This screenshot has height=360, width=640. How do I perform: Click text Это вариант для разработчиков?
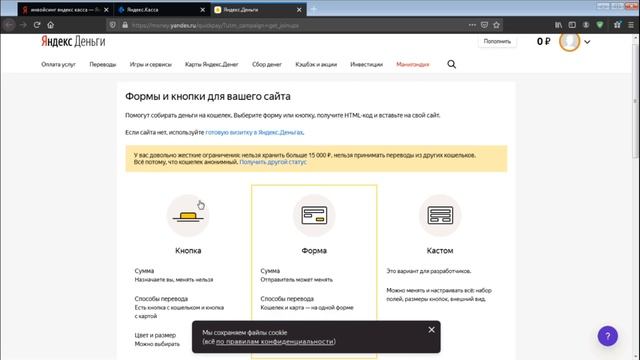pos(429,271)
